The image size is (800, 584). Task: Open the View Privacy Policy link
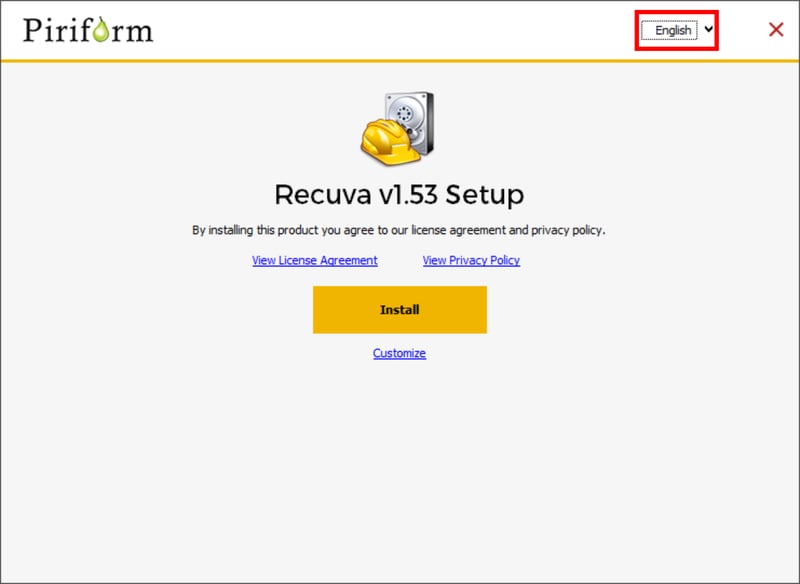pos(471,260)
